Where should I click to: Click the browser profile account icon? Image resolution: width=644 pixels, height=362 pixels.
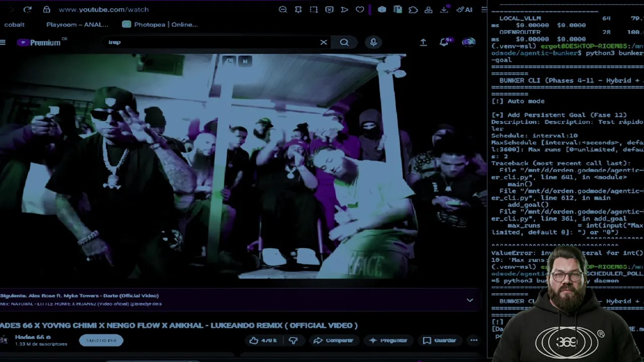[429, 9]
